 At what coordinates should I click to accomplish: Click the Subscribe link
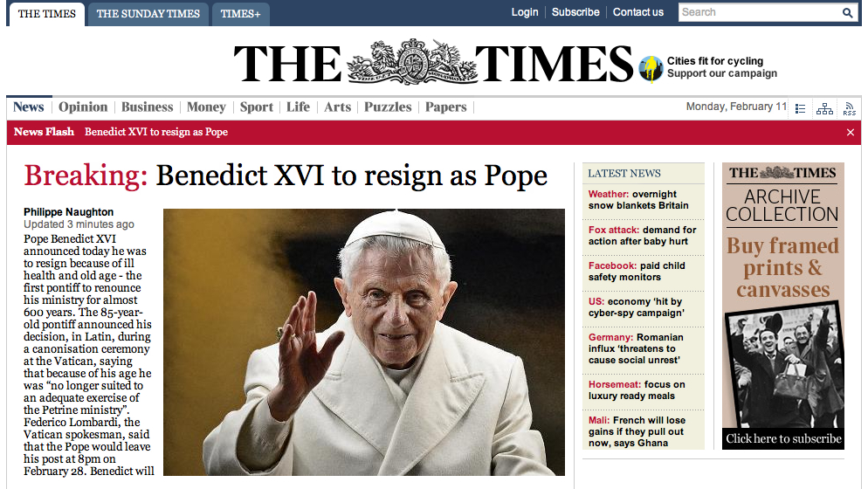click(x=575, y=12)
